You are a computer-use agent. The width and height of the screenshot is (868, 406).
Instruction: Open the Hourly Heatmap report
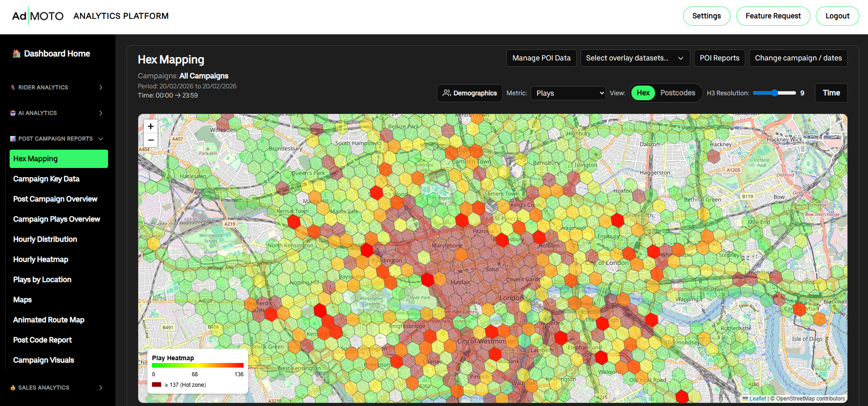point(41,260)
